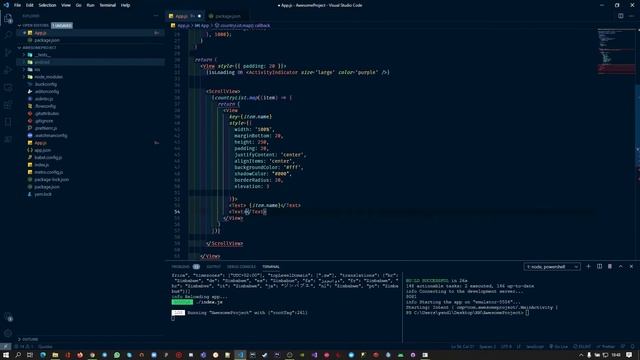Click the VS Code logo menu icon
The height and width of the screenshot is (360, 640).
(6, 5)
